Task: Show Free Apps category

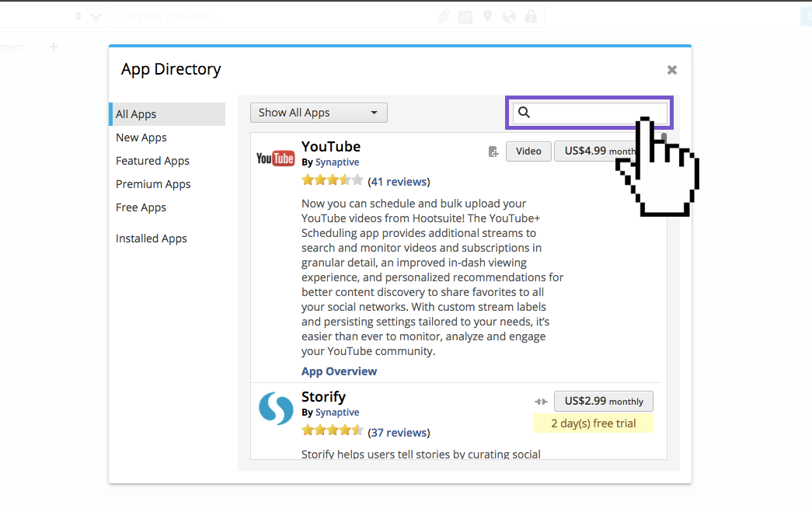Action: 141,207
